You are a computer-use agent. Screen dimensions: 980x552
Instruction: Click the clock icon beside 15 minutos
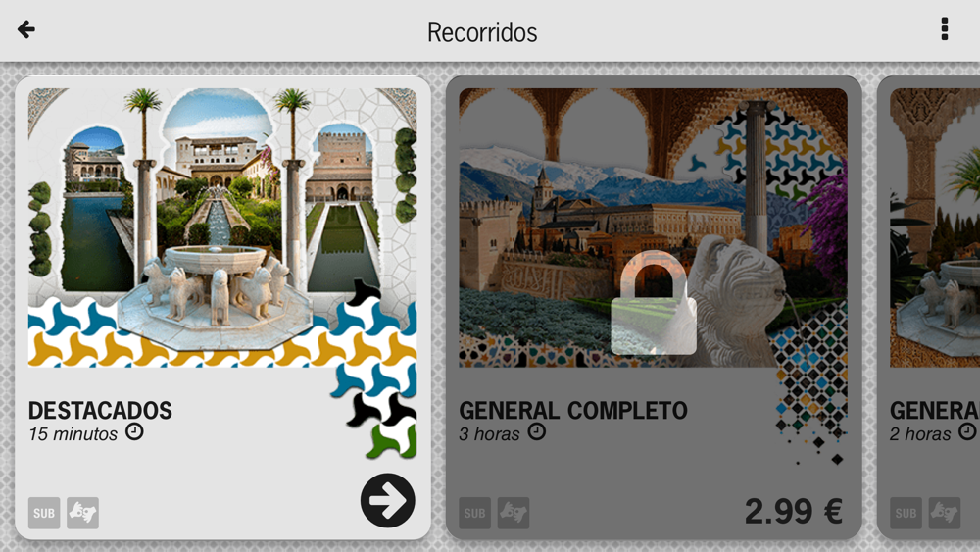134,431
